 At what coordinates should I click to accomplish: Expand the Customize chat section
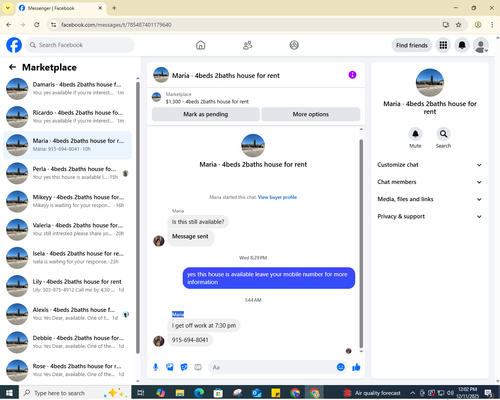tap(430, 165)
